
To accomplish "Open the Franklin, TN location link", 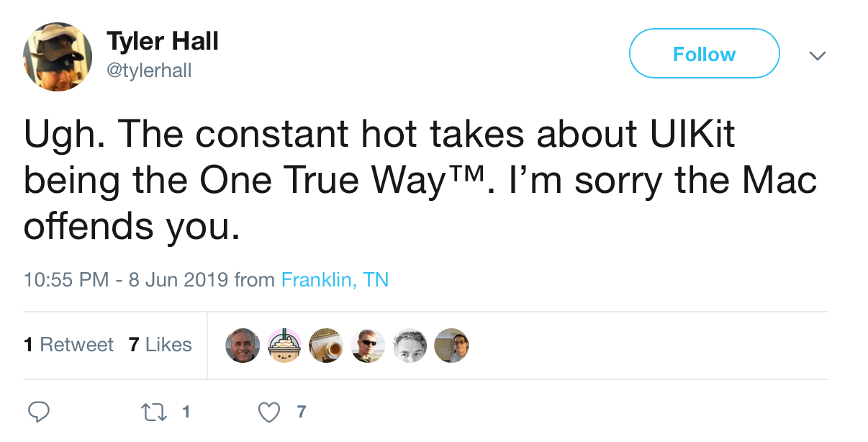I will pos(335,279).
